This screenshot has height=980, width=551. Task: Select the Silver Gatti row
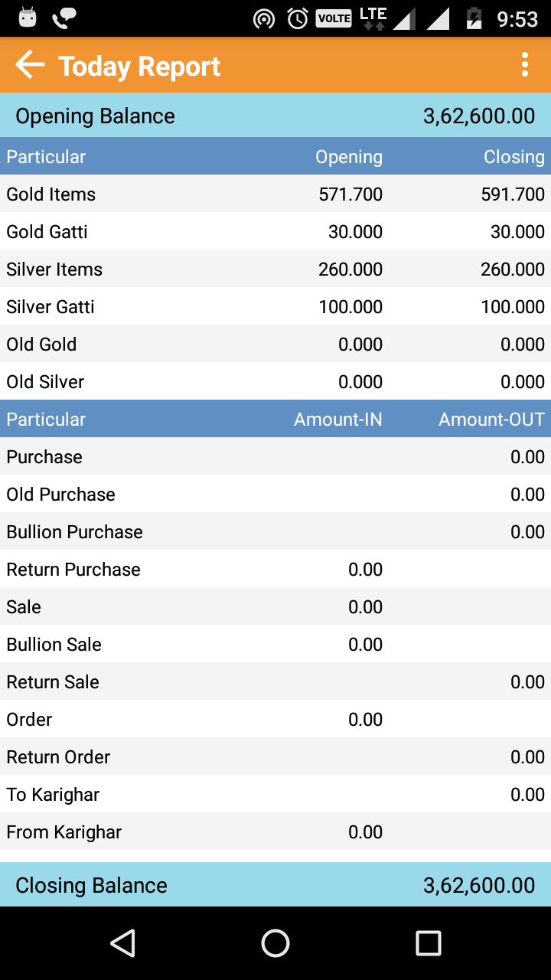pyautogui.click(x=275, y=307)
